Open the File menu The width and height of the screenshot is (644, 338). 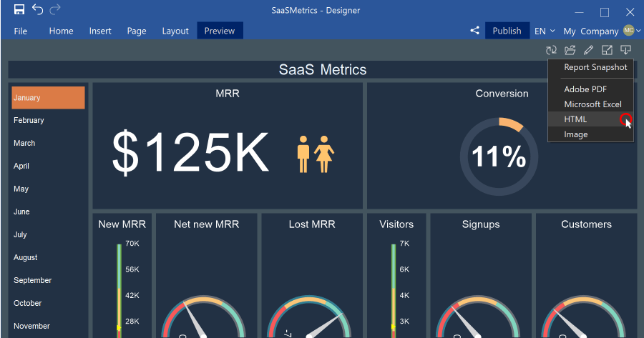(x=21, y=31)
